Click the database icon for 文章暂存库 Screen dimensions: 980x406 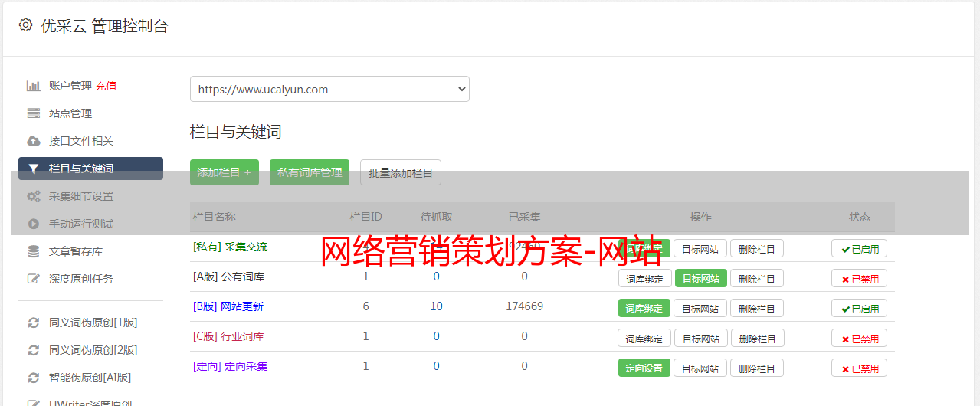(34, 251)
